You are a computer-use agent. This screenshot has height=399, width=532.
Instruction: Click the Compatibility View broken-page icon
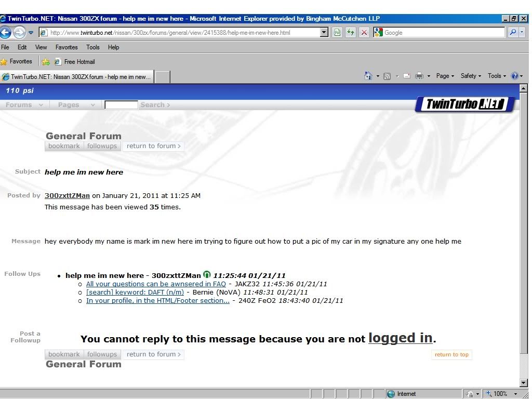point(337,32)
